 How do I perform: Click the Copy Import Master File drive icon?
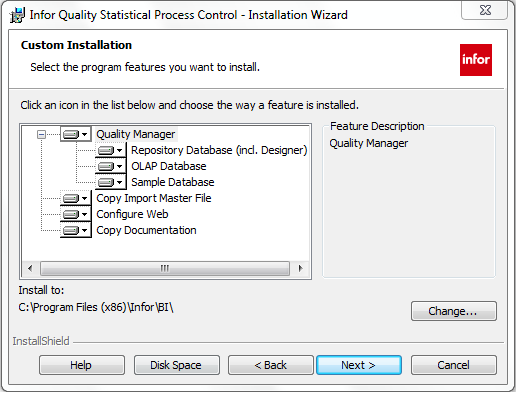tap(75, 198)
